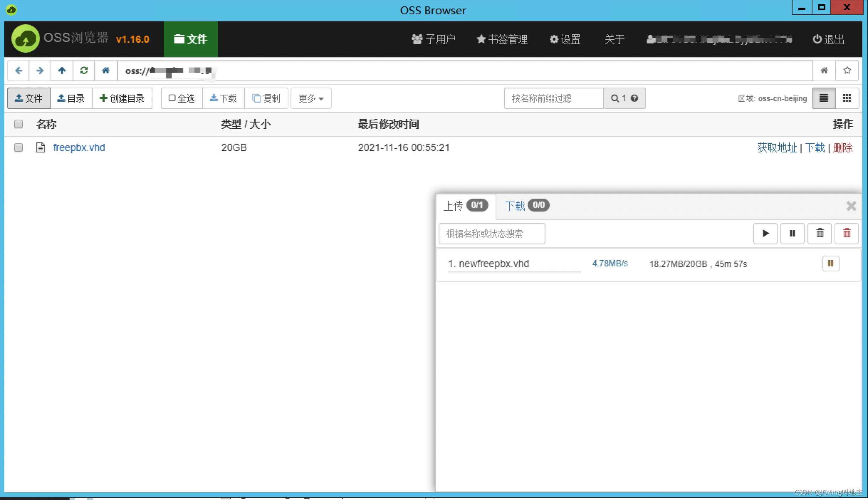Click the 18.27MB/20GB progress text
Image resolution: width=868 pixels, height=500 pixels.
click(x=678, y=264)
